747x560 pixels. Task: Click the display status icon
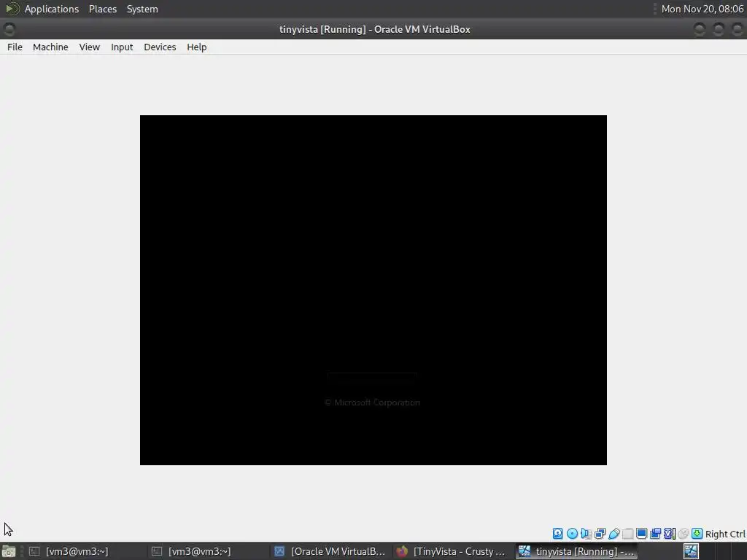coord(642,534)
